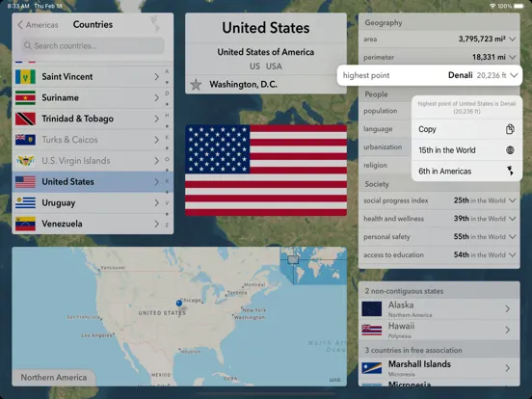Viewport: 532px width, 399px height.
Task: Select Trinidad & Tobago flag icon
Action: coord(25,119)
